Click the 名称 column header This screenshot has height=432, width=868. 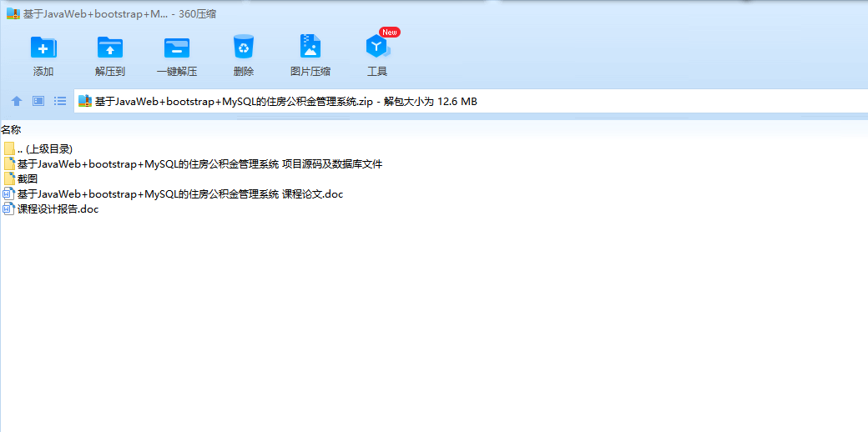tap(11, 130)
